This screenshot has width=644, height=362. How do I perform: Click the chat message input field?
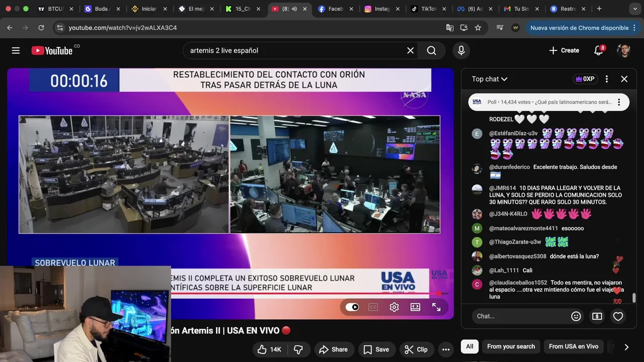520,316
